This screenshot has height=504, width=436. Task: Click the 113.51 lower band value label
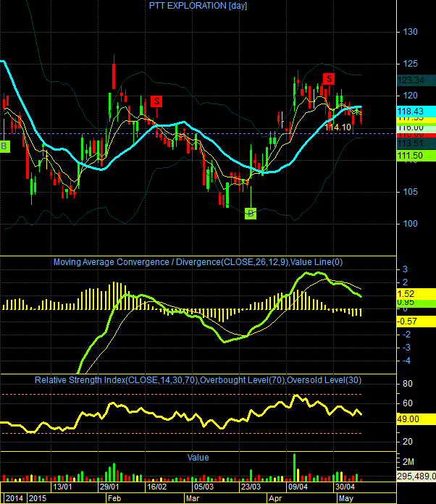(416, 143)
